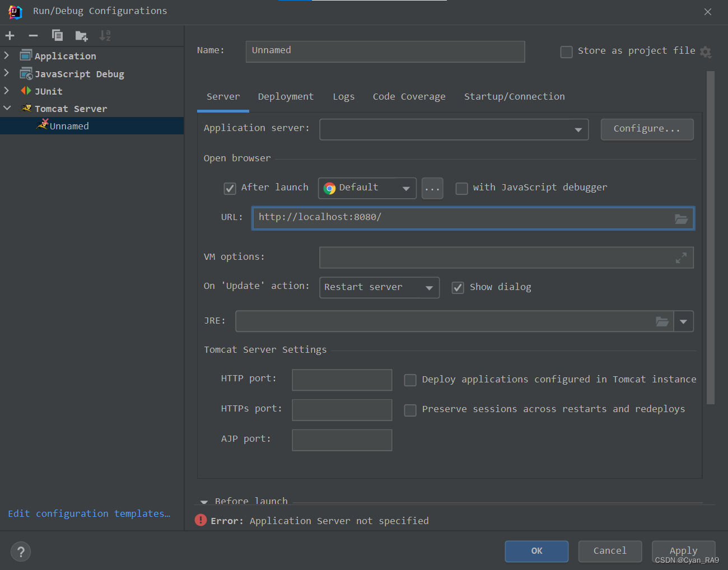This screenshot has height=570, width=728.
Task: Click into the HTTP port field
Action: coord(342,380)
